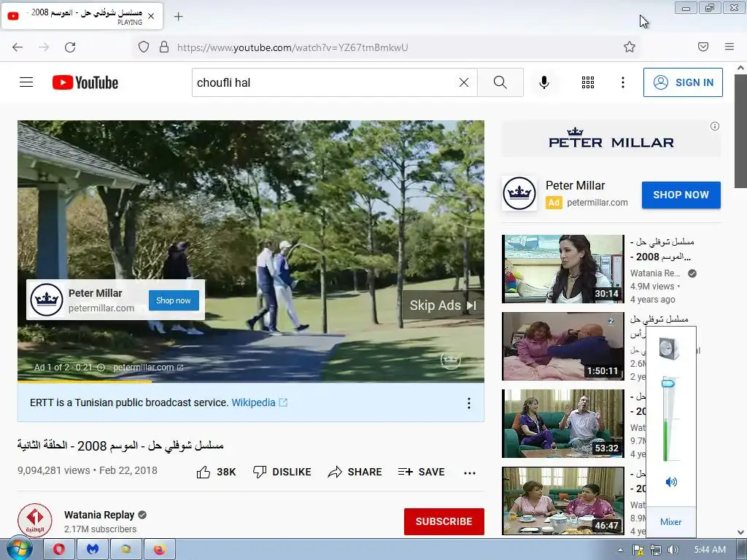Reload the page
The height and width of the screenshot is (560, 747).
coord(70,47)
